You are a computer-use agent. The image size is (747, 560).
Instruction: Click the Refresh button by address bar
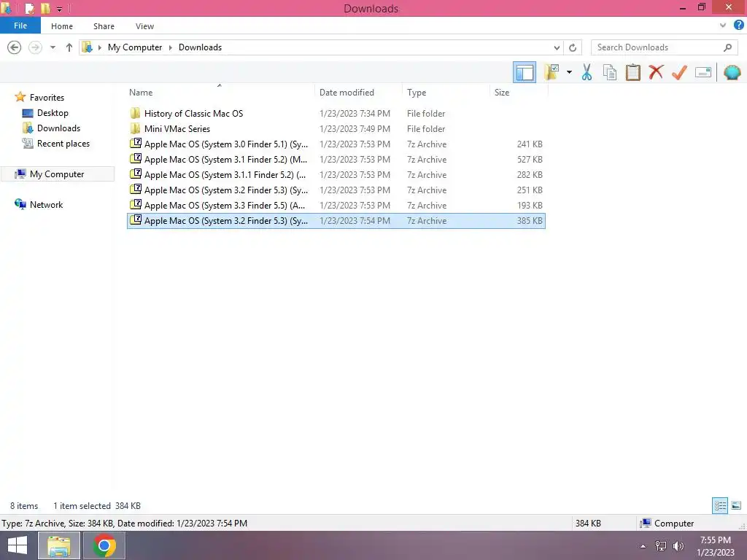click(573, 47)
